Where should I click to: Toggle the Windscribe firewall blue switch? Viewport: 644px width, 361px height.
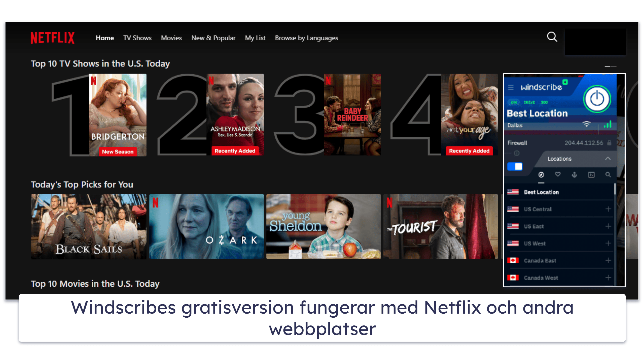point(514,166)
